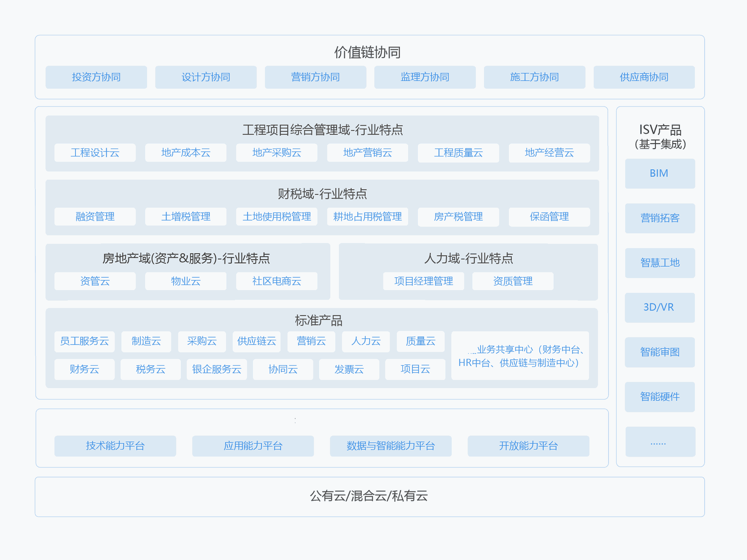Open the 应用能力平台 box
This screenshot has width=747, height=560.
[x=253, y=446]
